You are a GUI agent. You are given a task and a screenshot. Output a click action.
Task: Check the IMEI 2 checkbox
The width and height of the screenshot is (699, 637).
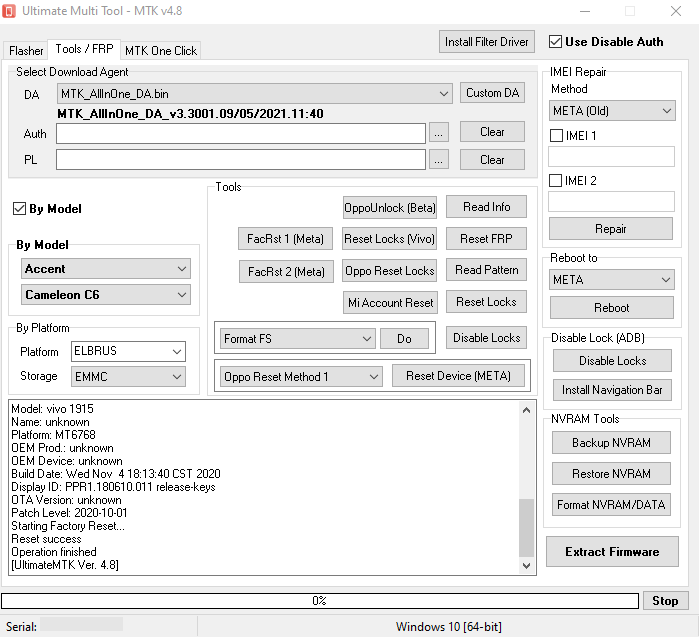point(555,180)
